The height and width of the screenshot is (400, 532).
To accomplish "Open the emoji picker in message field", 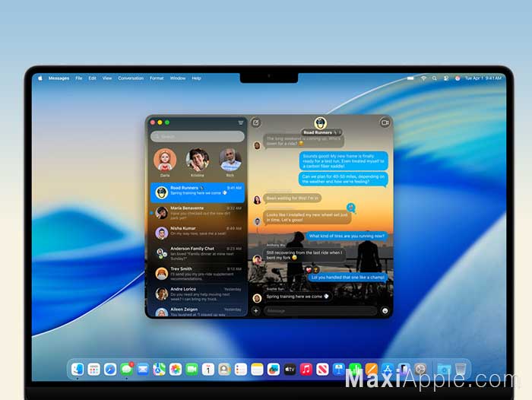I will (x=385, y=311).
